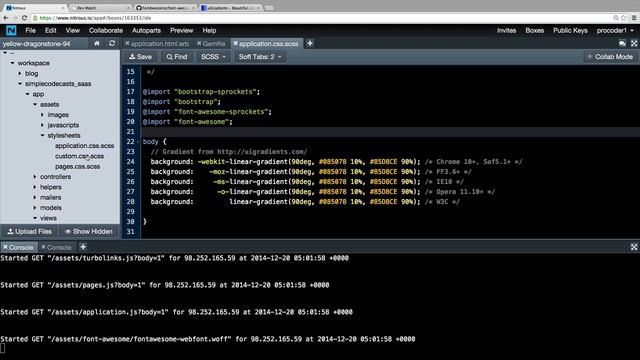Collapse the app folder

tap(28, 94)
